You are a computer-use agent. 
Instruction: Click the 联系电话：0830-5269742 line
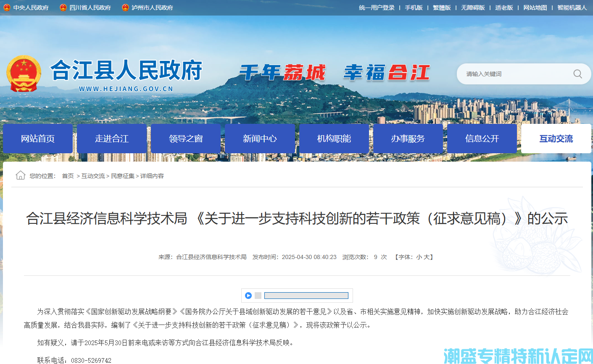tap(74, 360)
